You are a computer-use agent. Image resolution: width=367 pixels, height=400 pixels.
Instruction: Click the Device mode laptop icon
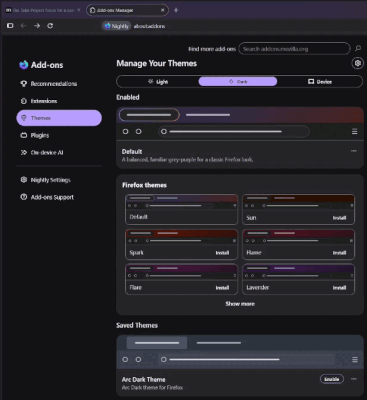pyautogui.click(x=311, y=81)
